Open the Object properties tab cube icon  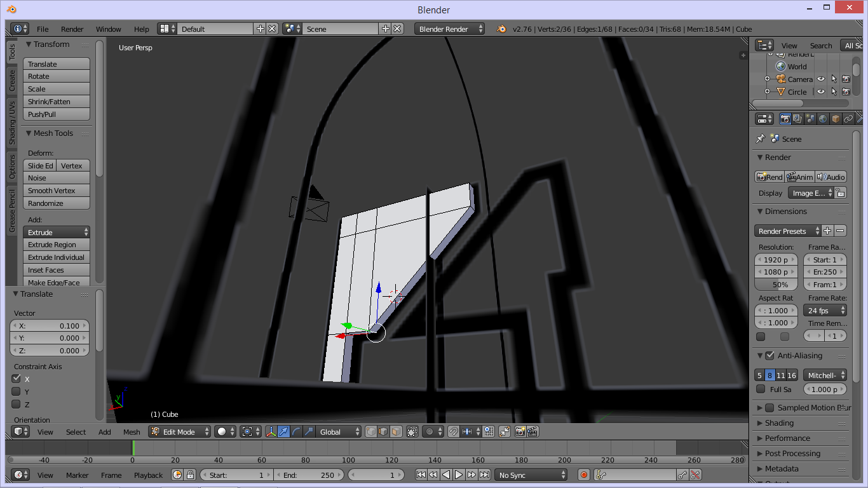click(x=836, y=119)
